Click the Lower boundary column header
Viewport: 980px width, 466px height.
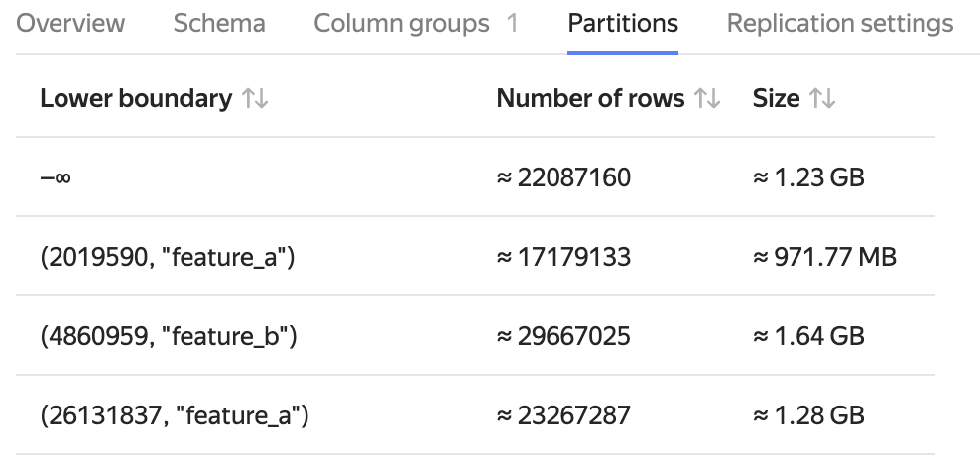[x=136, y=99]
